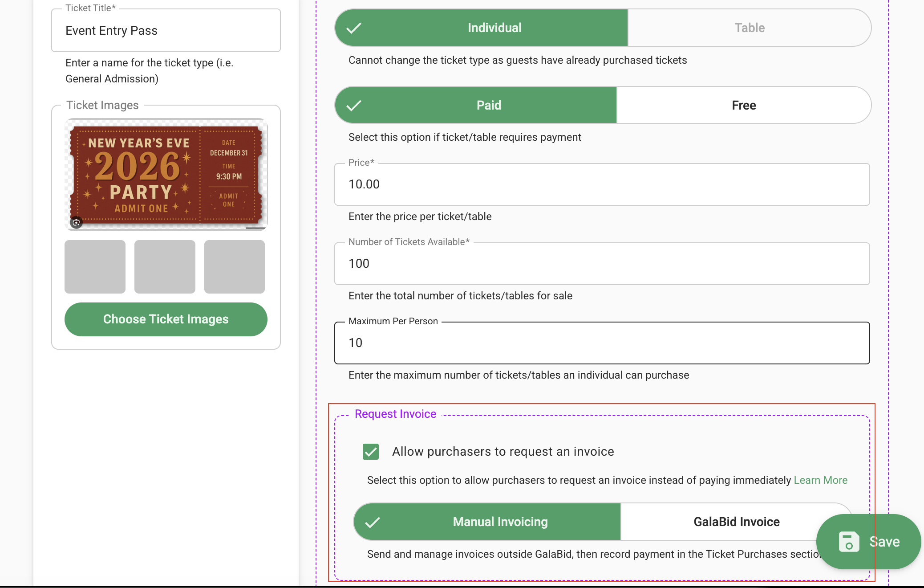This screenshot has width=924, height=588.
Task: Click the Number of Tickets Available field
Action: 602,264
